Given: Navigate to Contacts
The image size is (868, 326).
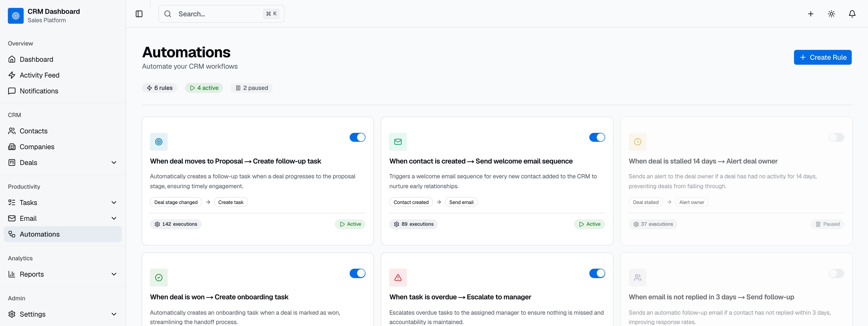Looking at the screenshot, I should point(63,131).
